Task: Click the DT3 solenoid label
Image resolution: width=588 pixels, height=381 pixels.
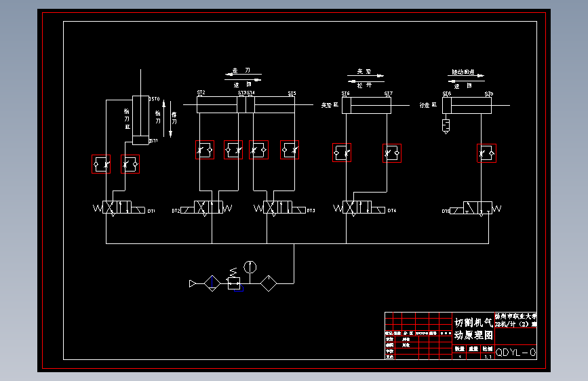Action: coord(311,210)
